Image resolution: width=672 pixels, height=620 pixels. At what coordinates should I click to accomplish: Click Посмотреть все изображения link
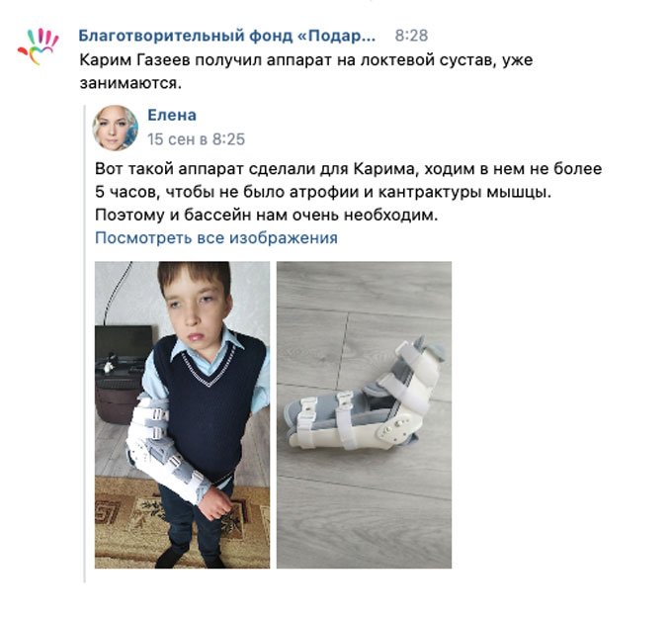click(216, 237)
